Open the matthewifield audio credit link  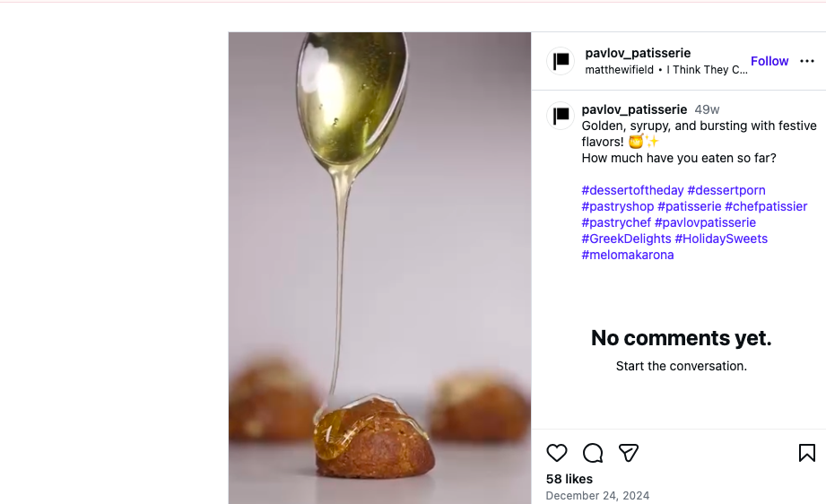[619, 70]
